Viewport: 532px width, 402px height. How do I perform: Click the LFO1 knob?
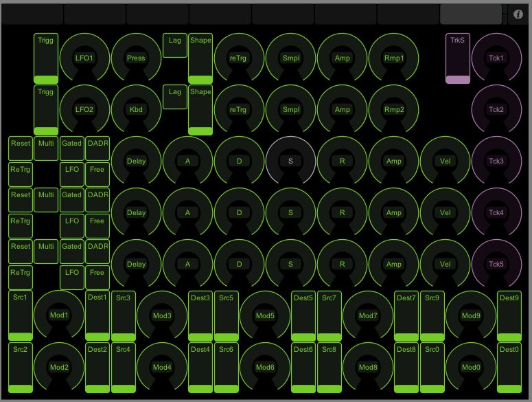(x=84, y=58)
